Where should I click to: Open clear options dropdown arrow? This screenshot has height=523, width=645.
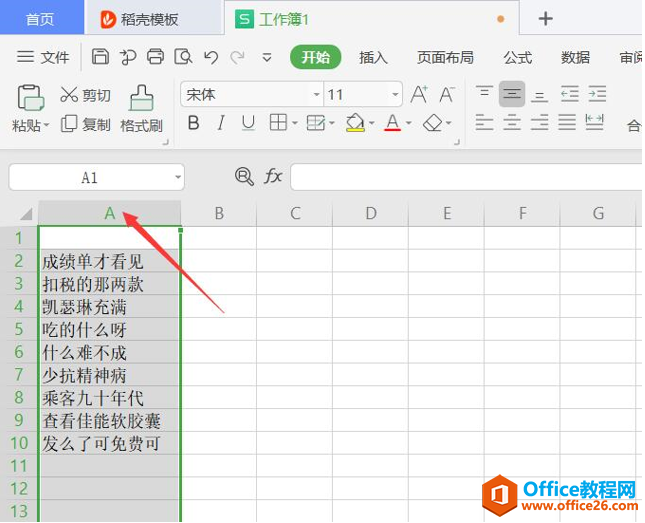coord(448,123)
